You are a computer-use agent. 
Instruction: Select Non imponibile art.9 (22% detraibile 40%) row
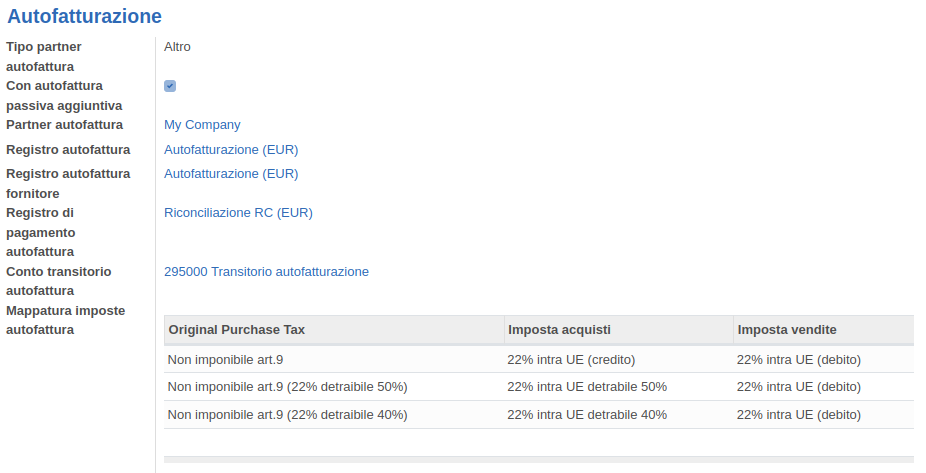pos(287,414)
